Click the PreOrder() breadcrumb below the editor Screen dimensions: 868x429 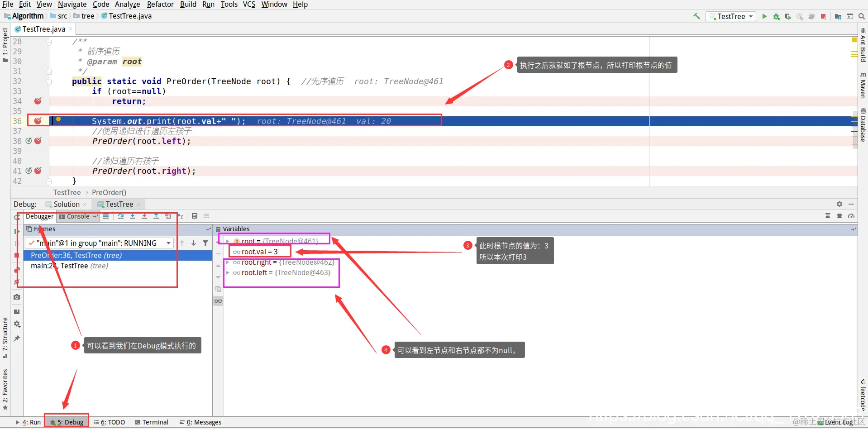point(109,192)
